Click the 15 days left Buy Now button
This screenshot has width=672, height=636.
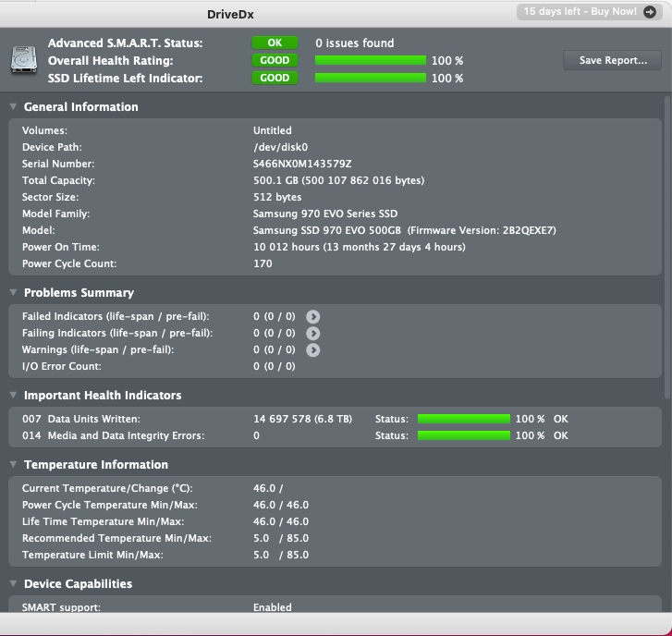590,12
